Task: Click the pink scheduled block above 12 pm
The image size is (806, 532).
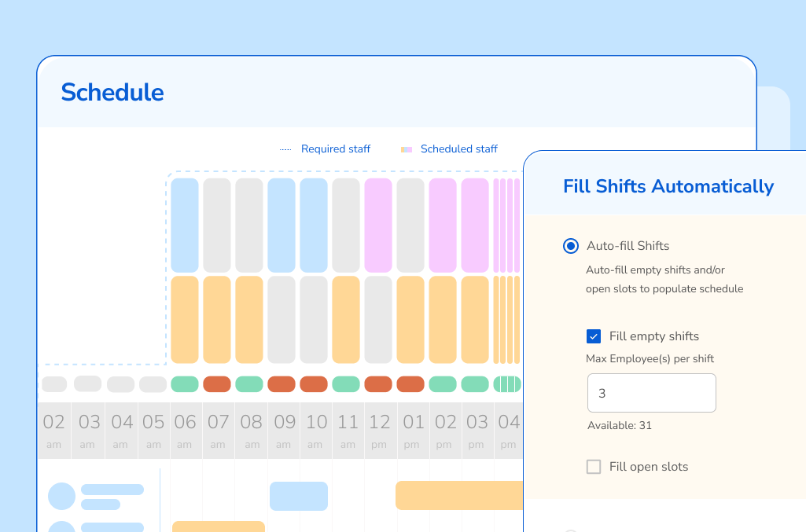Action: pyautogui.click(x=380, y=224)
